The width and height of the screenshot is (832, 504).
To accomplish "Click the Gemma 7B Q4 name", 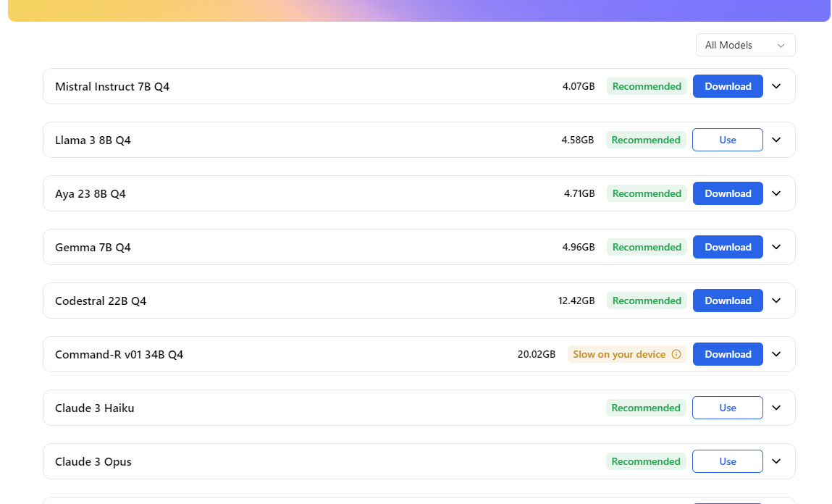I will click(93, 247).
